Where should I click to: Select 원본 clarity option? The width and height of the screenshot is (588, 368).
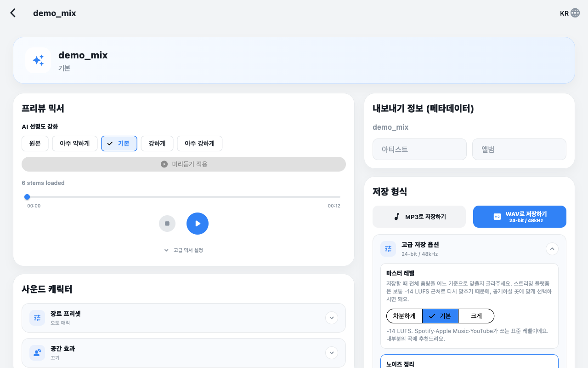[x=35, y=144]
